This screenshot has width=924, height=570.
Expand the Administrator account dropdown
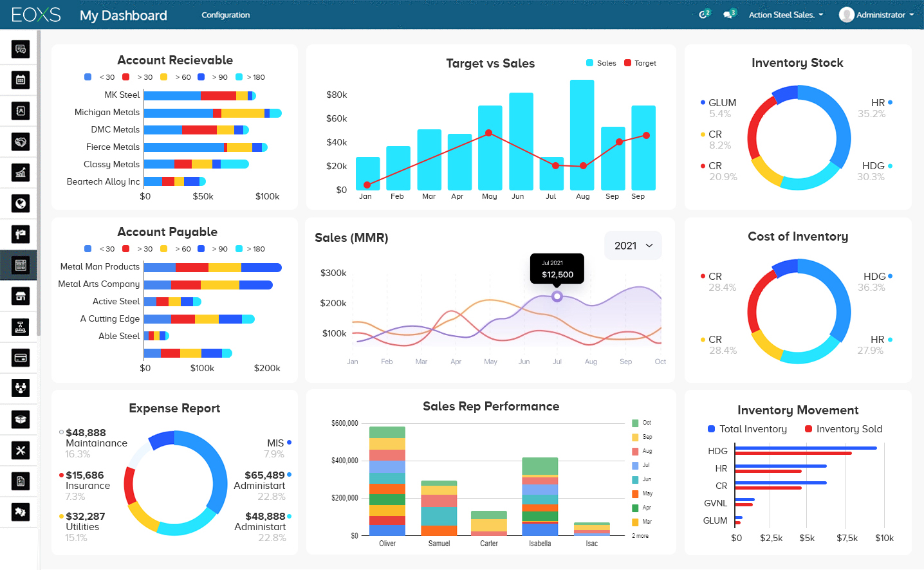876,14
